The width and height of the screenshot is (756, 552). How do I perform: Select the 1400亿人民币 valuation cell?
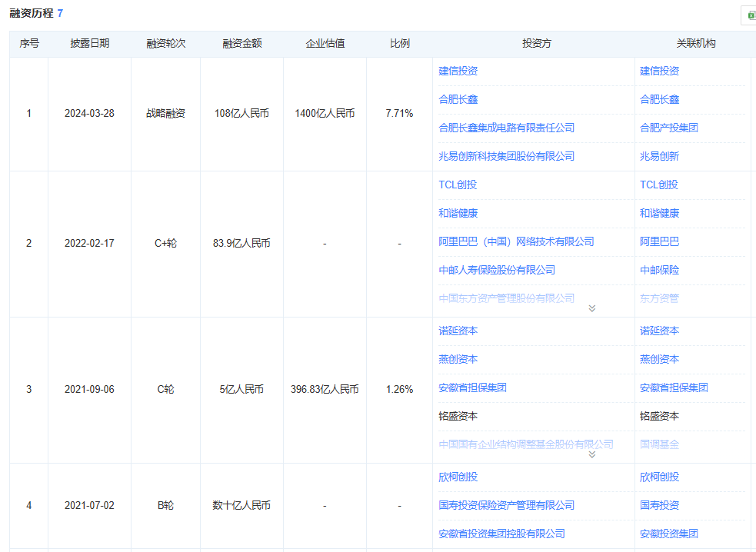click(x=325, y=113)
